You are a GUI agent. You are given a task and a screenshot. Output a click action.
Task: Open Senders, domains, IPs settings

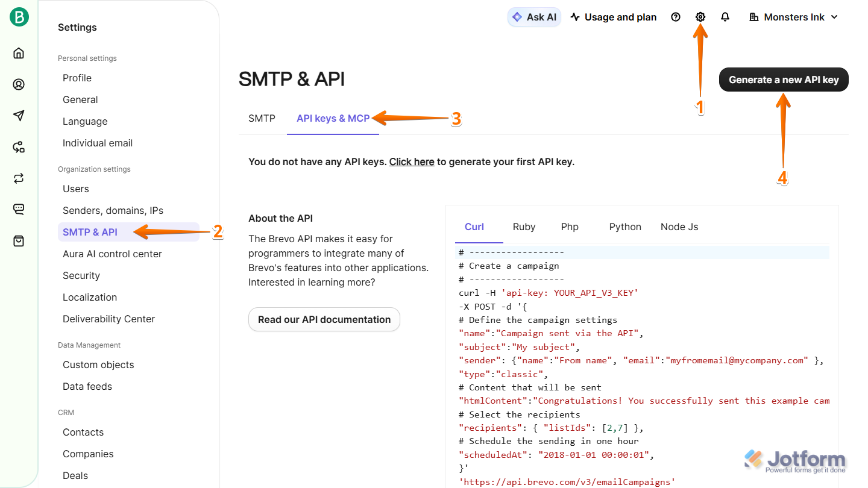tap(113, 210)
